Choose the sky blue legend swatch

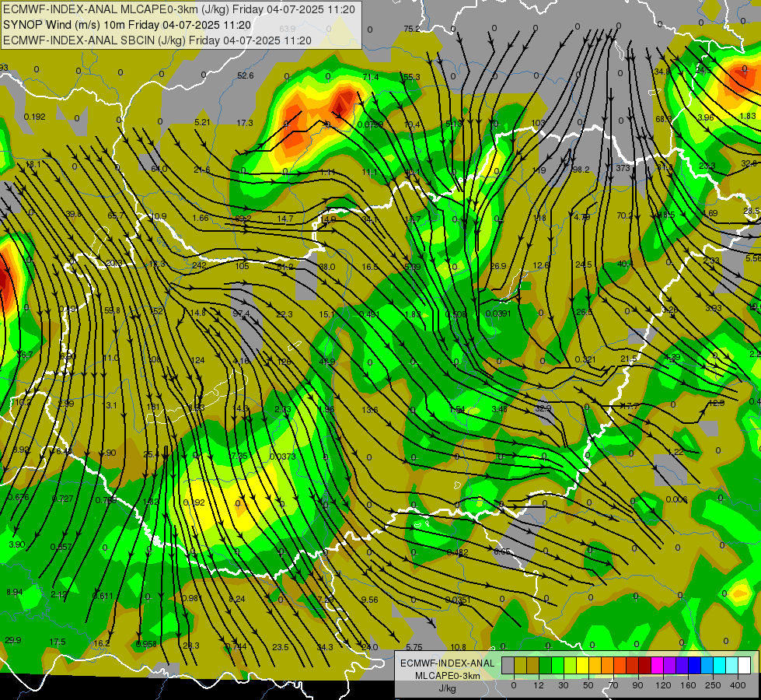tap(707, 665)
